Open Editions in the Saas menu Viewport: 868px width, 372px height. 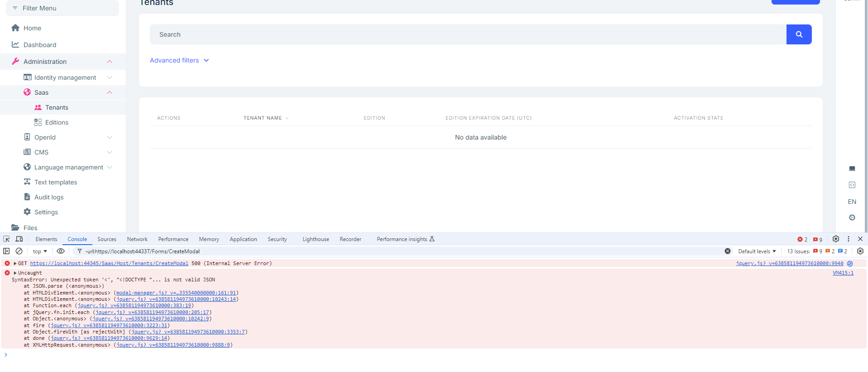click(57, 122)
